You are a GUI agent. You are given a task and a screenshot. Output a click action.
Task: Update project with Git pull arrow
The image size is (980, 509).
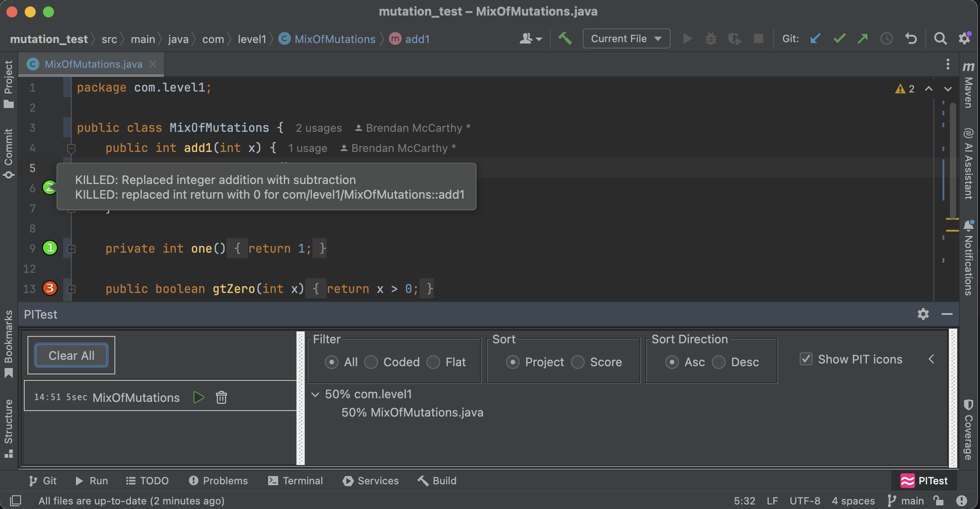[815, 38]
